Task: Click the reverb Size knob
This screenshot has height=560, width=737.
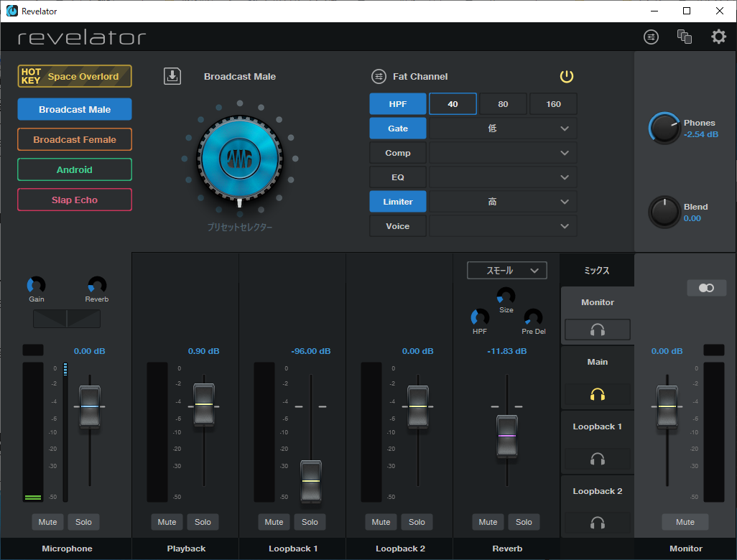Action: pos(506,297)
